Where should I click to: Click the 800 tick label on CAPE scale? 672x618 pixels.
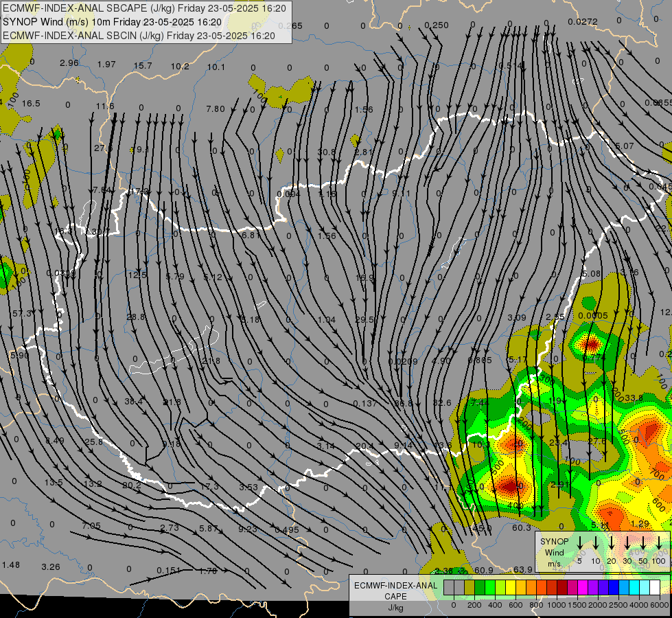pyautogui.click(x=536, y=605)
